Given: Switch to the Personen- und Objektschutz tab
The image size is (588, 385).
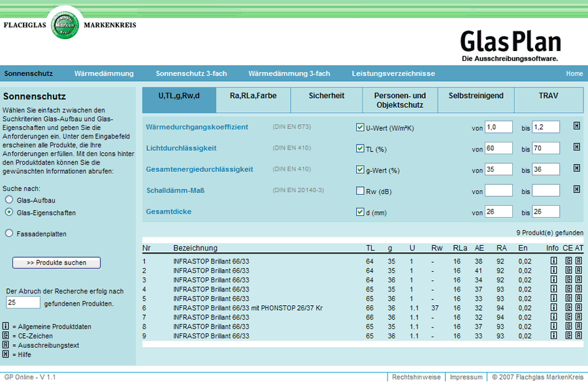Looking at the screenshot, I should click(400, 100).
